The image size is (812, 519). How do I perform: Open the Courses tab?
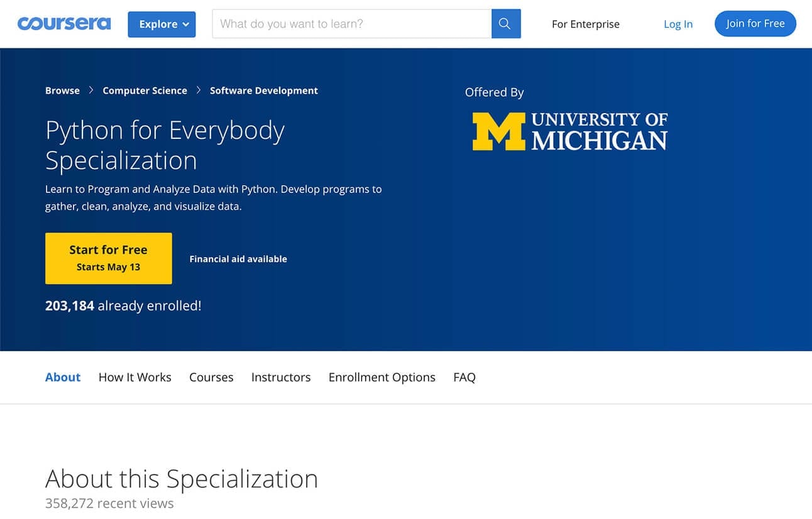(x=211, y=377)
